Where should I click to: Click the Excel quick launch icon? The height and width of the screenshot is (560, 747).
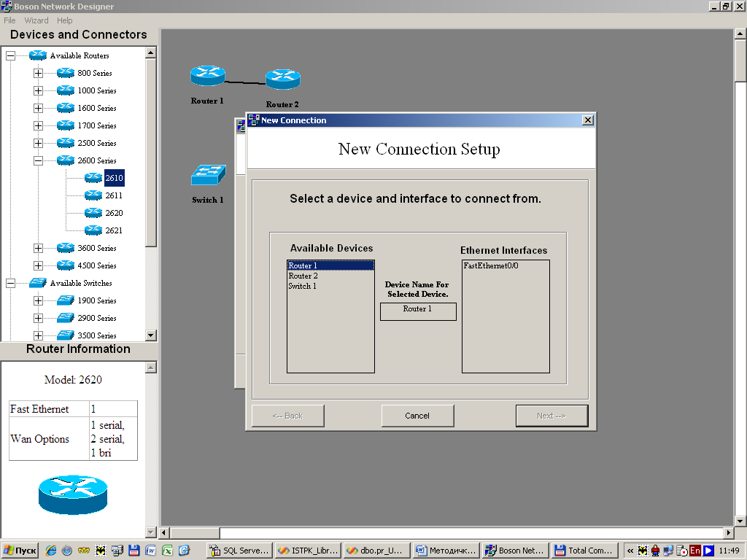[x=167, y=551]
